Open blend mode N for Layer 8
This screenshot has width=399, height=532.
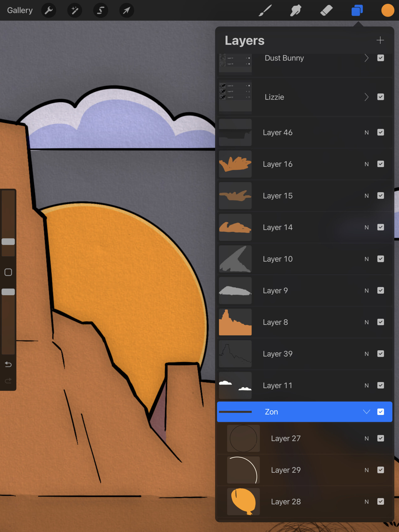[x=366, y=322]
